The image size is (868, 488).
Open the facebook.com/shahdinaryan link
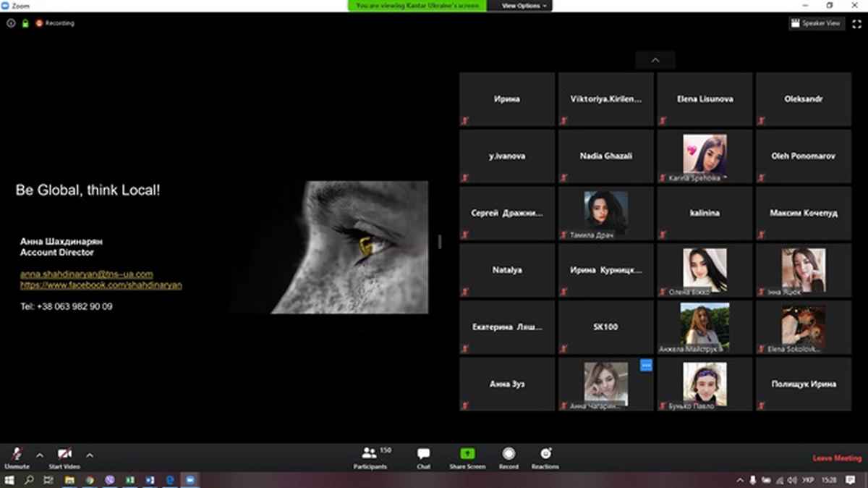pos(101,285)
